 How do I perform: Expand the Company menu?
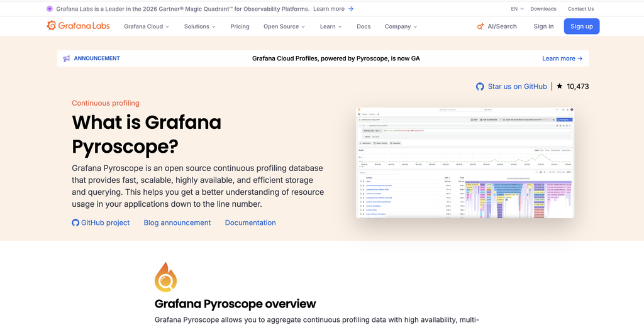click(x=401, y=26)
